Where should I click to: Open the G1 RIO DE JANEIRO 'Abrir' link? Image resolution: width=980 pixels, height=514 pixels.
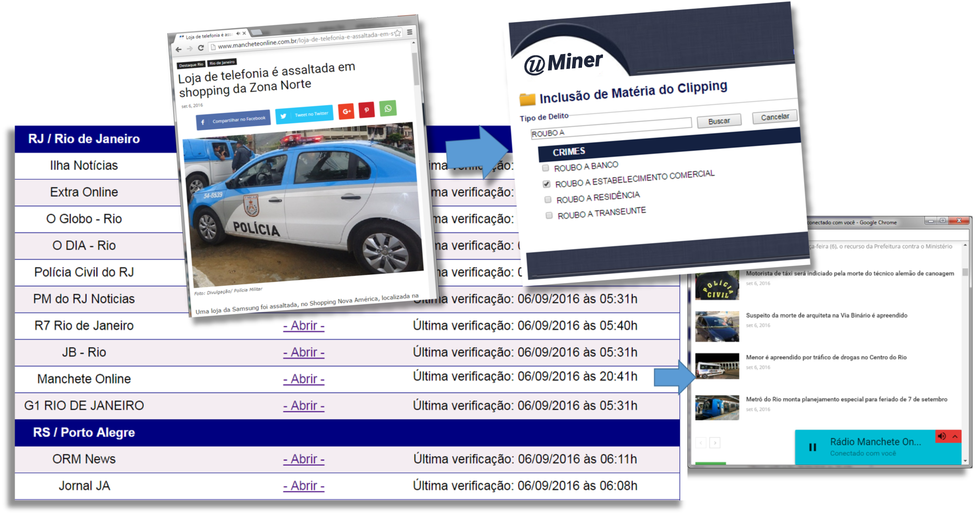304,405
